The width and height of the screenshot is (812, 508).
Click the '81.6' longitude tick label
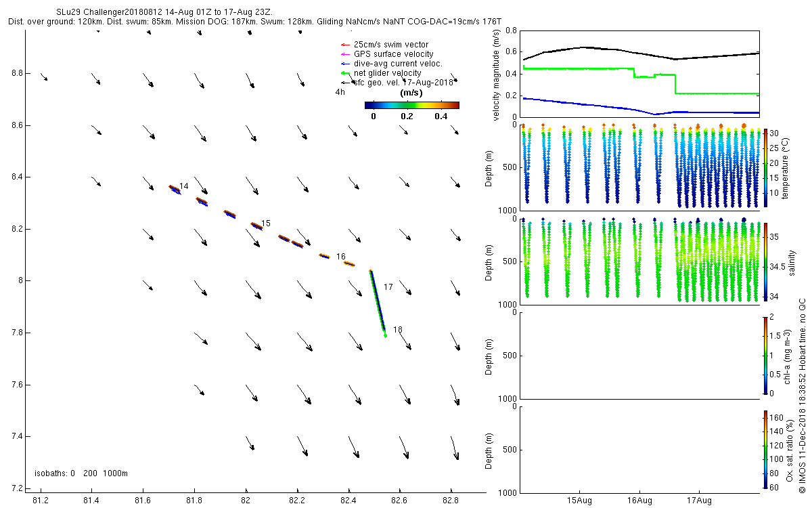[143, 501]
